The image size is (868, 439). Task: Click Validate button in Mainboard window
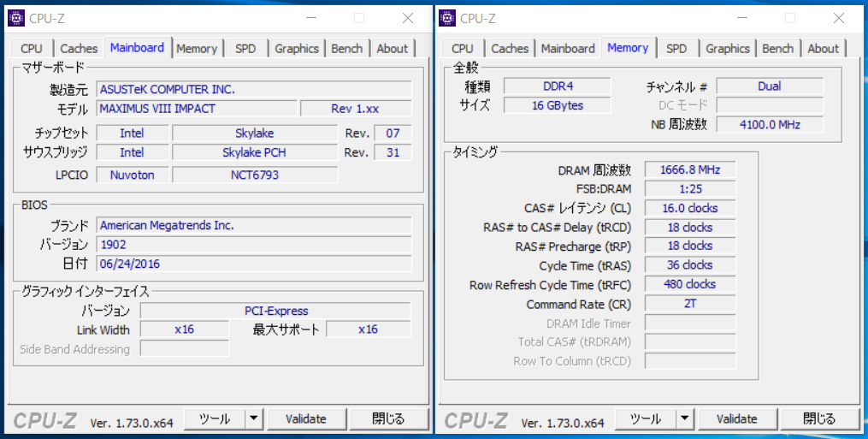point(306,419)
